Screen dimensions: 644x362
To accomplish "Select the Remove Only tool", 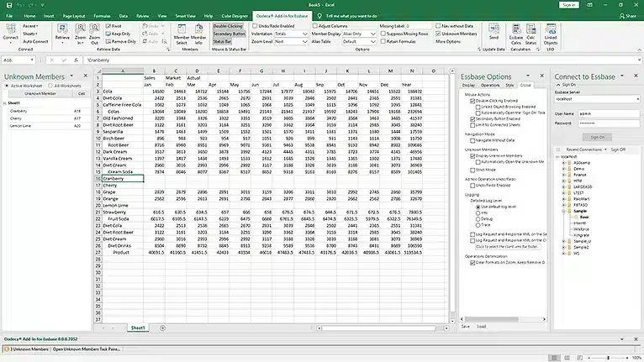I will tap(121, 41).
